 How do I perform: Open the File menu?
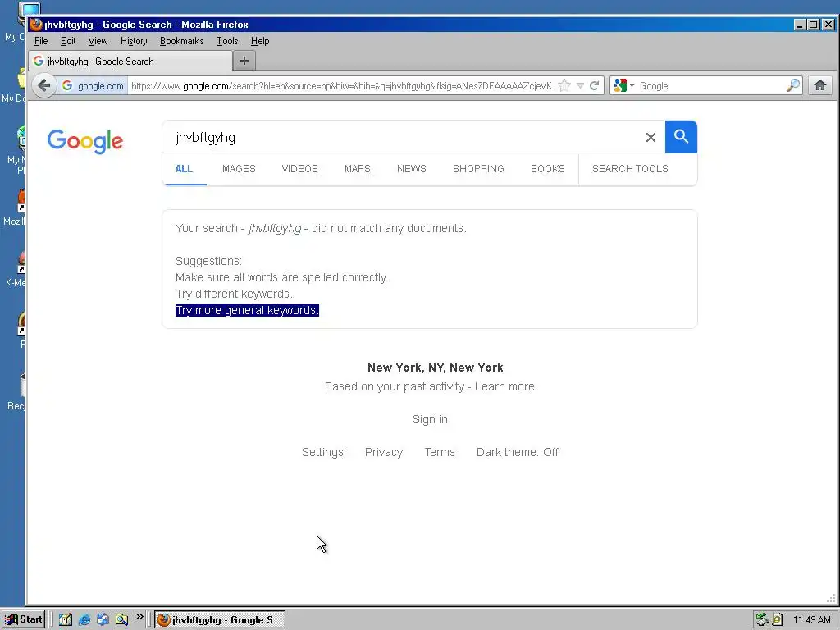41,41
